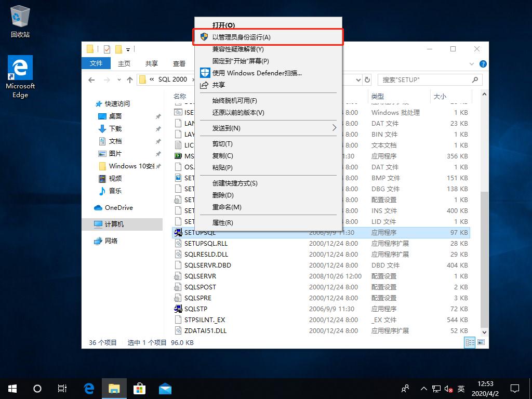Expand the 发送到 submenu arrow

[336, 128]
